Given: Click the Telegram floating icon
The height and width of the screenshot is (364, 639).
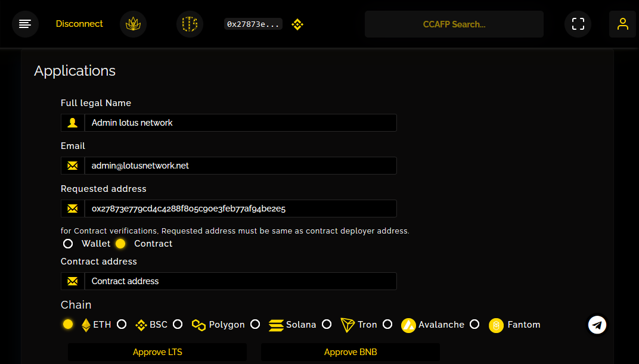Looking at the screenshot, I should click(x=597, y=325).
